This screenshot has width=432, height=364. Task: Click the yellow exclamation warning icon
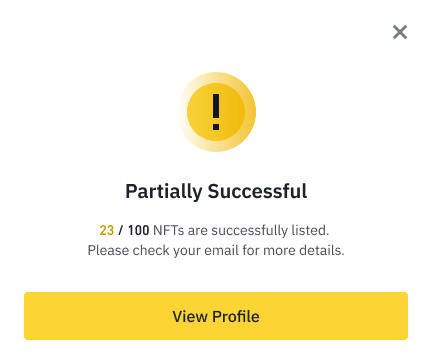[x=216, y=112]
